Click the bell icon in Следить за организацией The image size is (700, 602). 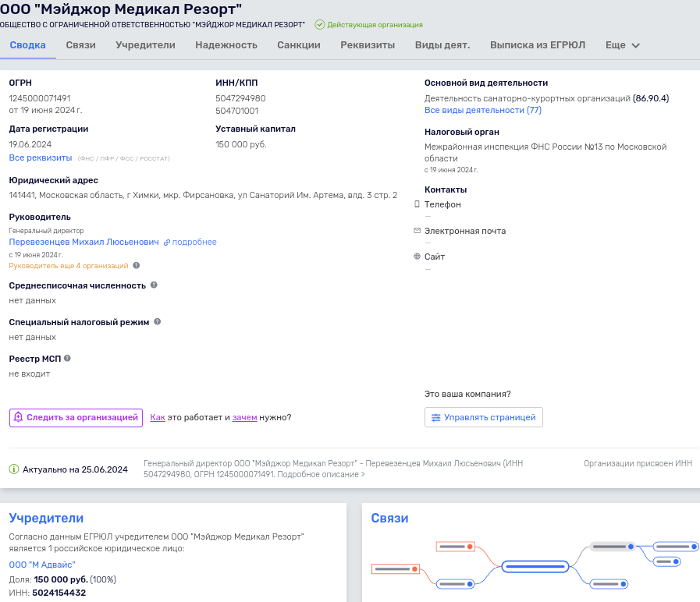coord(18,417)
